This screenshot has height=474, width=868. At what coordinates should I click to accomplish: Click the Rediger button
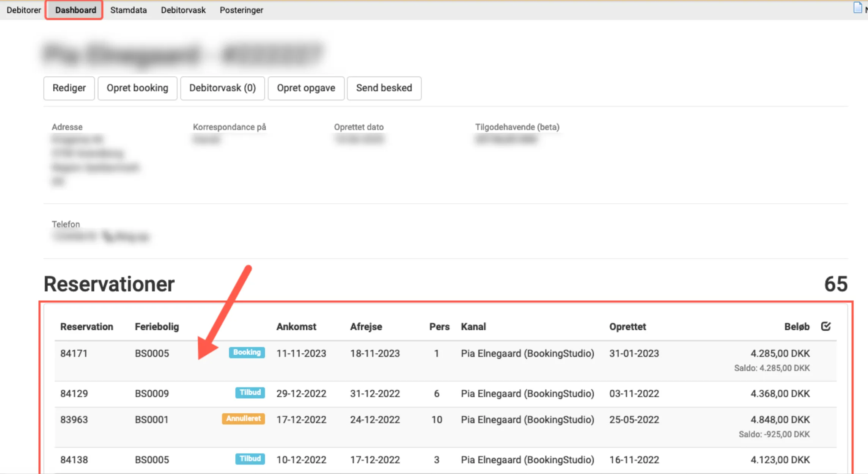click(69, 88)
